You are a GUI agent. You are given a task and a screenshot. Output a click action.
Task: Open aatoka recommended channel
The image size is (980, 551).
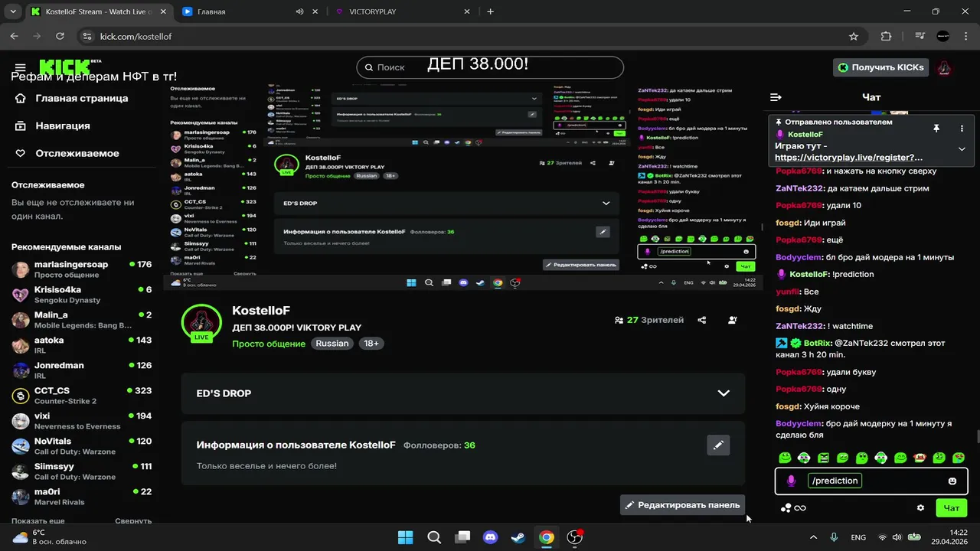tap(82, 345)
